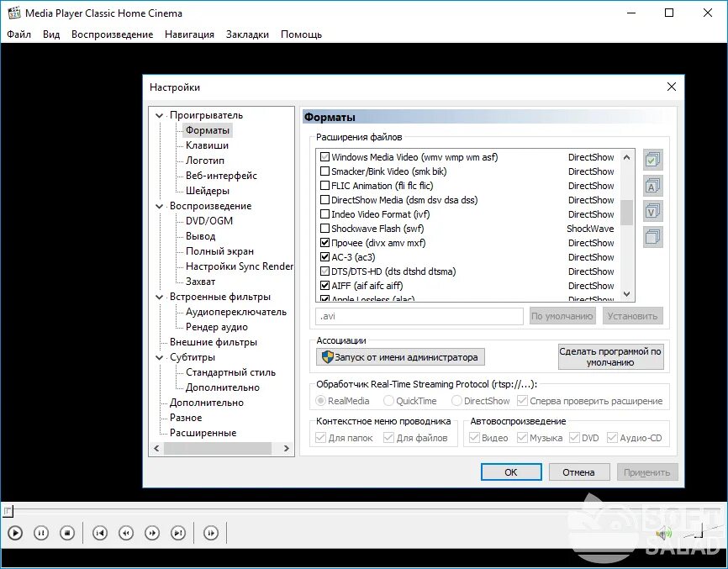
Task: Click the Media Player Classic title bar icon
Action: [x=14, y=13]
